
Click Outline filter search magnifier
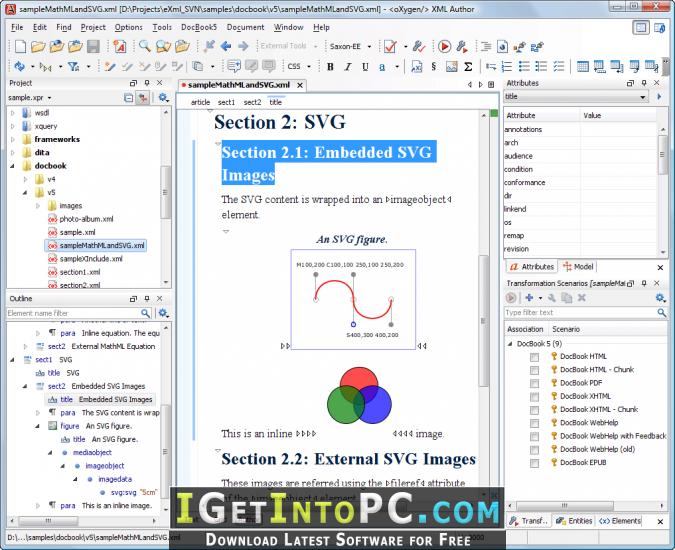[146, 313]
